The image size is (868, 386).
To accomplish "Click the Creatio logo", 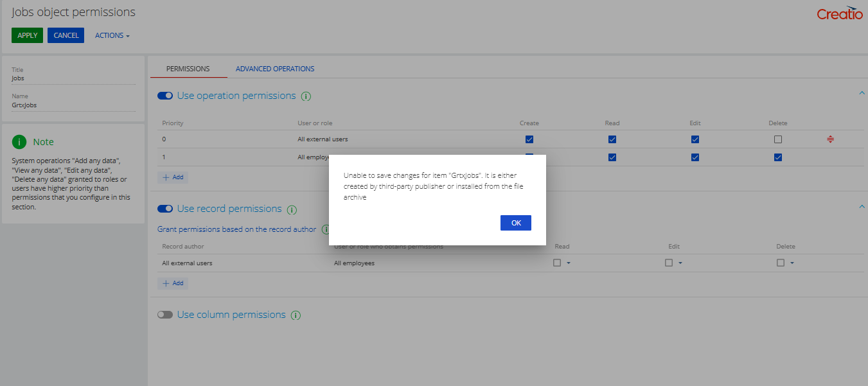I will (840, 13).
